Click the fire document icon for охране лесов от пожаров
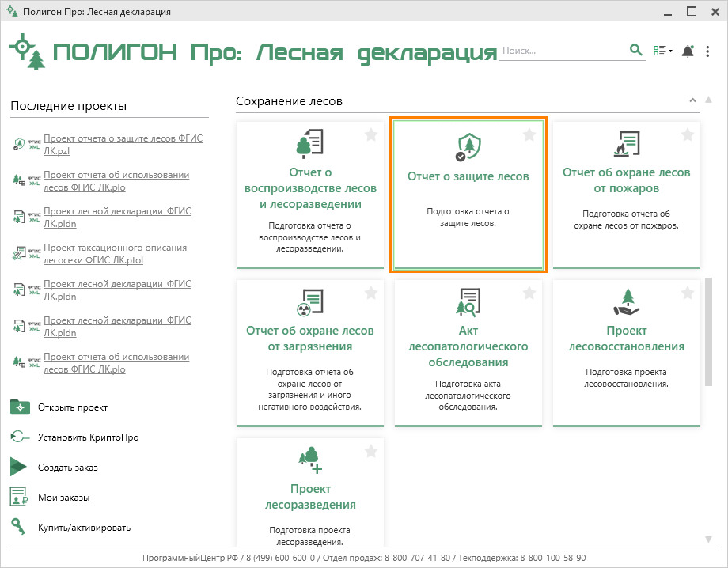This screenshot has height=568, width=728. 627,143
